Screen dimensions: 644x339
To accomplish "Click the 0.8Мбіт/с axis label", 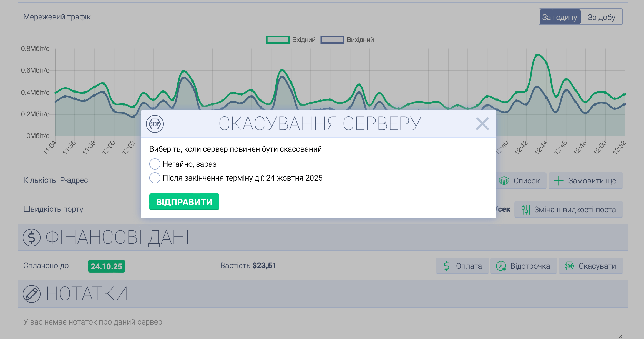I will click(35, 49).
